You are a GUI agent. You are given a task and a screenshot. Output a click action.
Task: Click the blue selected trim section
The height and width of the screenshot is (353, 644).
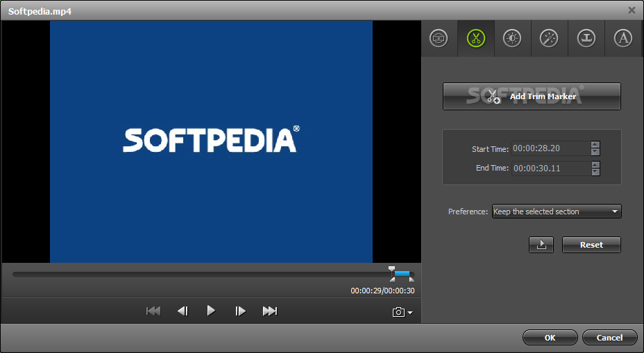[402, 273]
